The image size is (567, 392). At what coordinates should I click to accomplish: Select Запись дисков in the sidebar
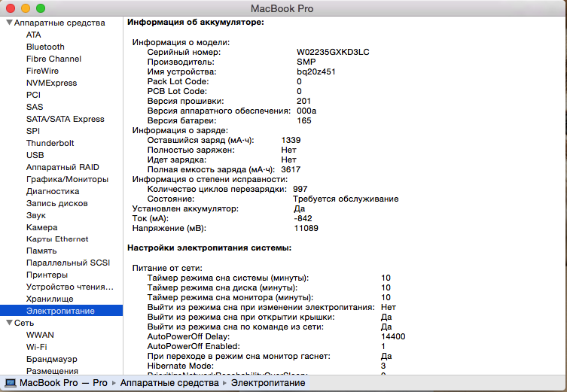56,203
